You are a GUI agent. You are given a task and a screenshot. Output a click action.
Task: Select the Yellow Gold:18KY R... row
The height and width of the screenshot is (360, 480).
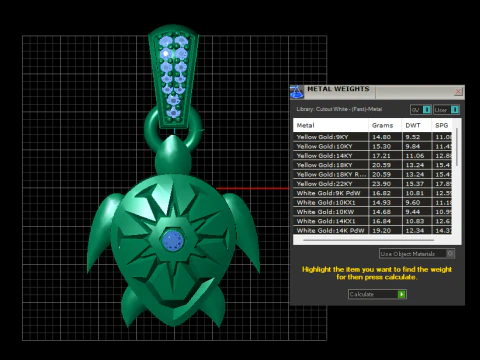point(373,174)
